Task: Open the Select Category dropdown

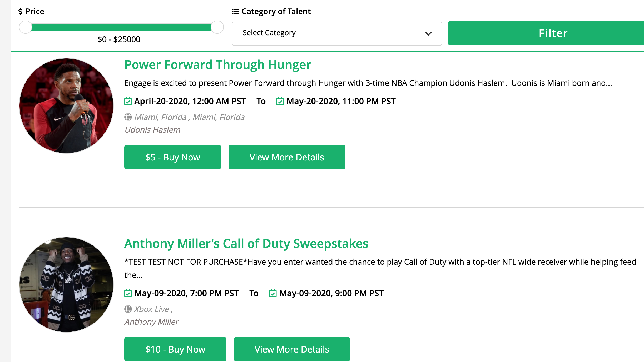Action: pos(336,33)
